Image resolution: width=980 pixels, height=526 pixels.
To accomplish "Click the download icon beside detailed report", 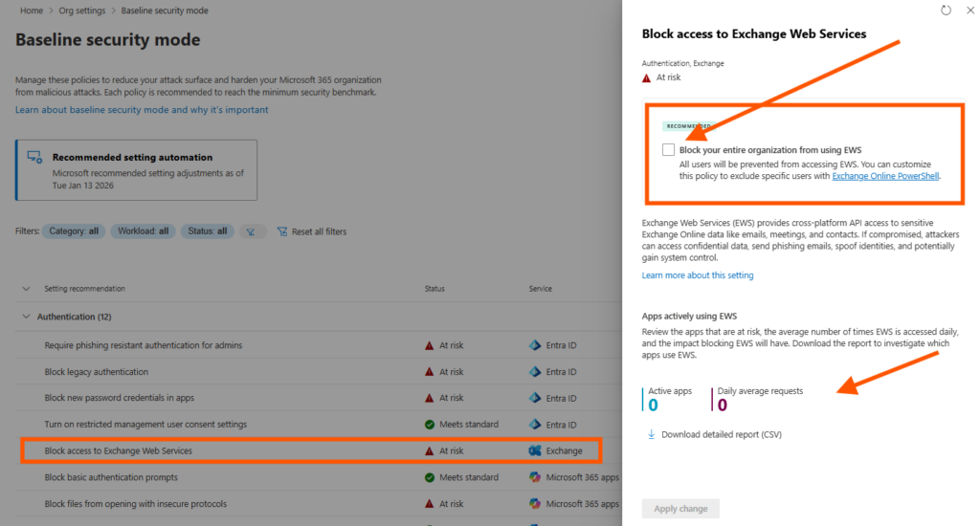I will (652, 434).
